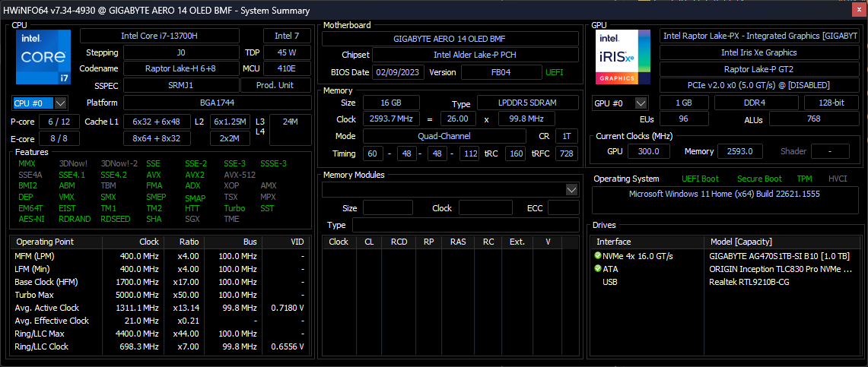Click the L3 cache 24M value
Image resolution: width=868 pixels, height=367 pixels.
(x=290, y=130)
